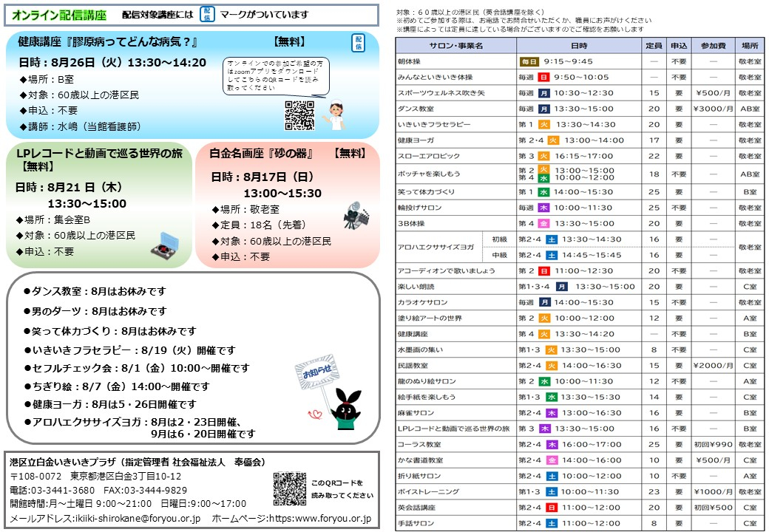Click the ボッチャを楽しもう salon name
769x532 pixels.
tap(429, 174)
